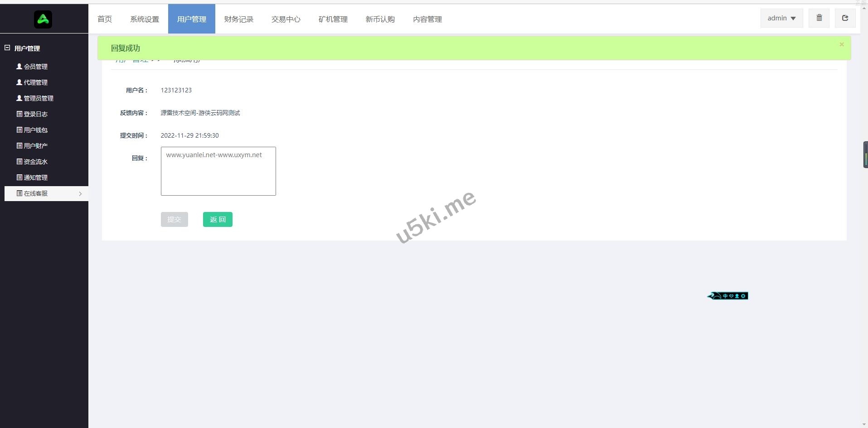Click the trash icon in header

pos(819,18)
